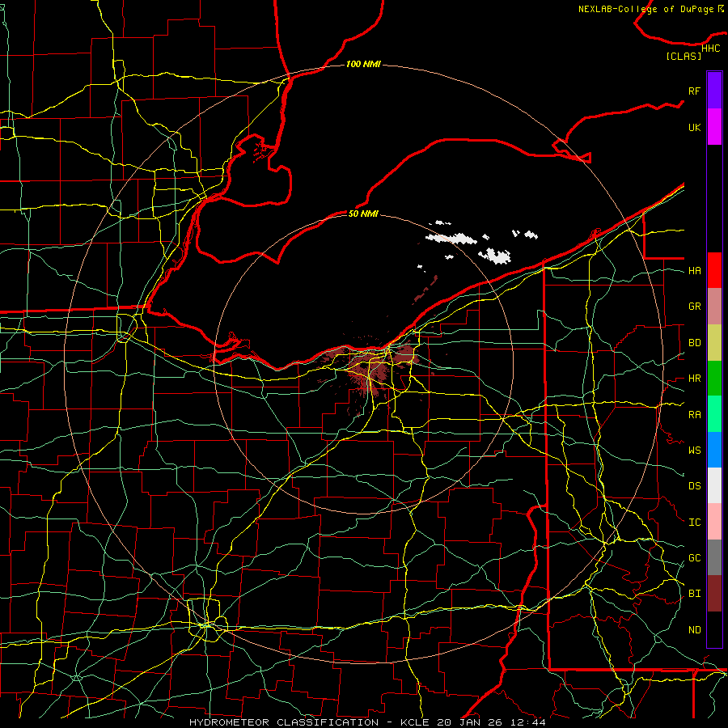Select the BD yellow legend block

[714, 342]
